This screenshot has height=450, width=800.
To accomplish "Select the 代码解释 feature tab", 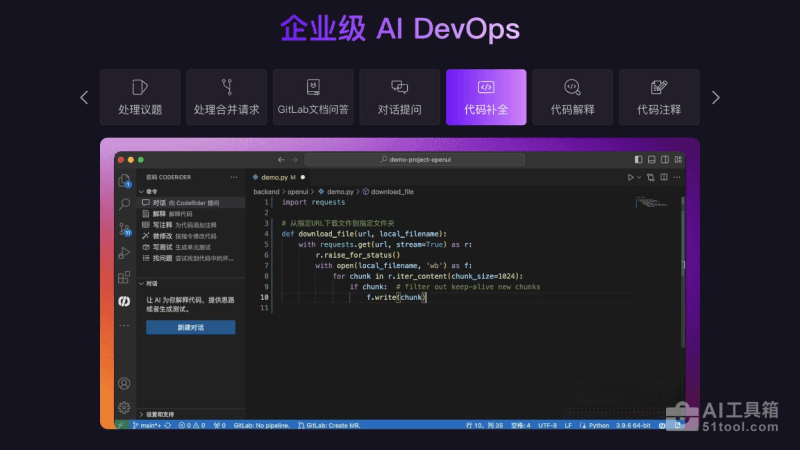I will coord(572,97).
